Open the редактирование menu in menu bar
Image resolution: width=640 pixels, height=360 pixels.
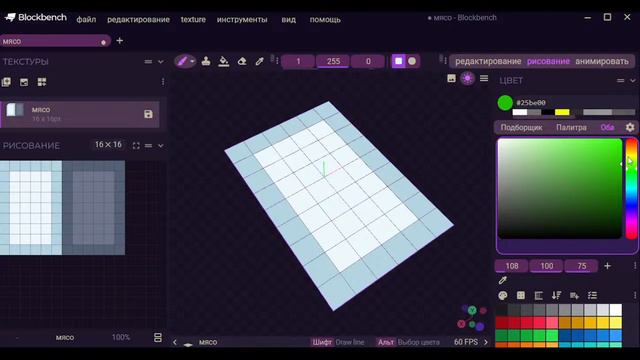point(138,20)
